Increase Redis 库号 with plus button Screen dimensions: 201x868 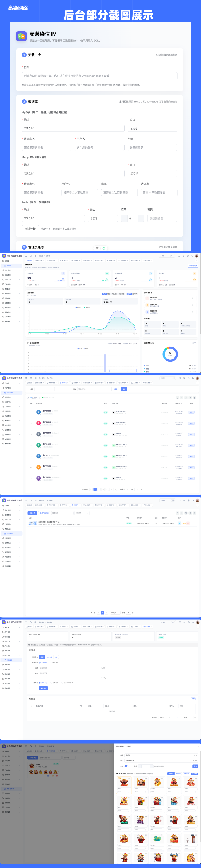[x=141, y=218]
